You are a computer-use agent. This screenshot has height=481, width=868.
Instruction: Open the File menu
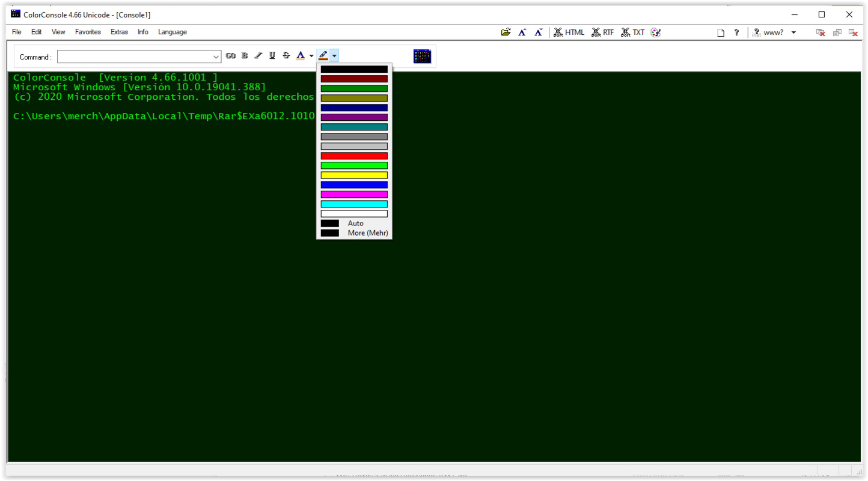[17, 32]
